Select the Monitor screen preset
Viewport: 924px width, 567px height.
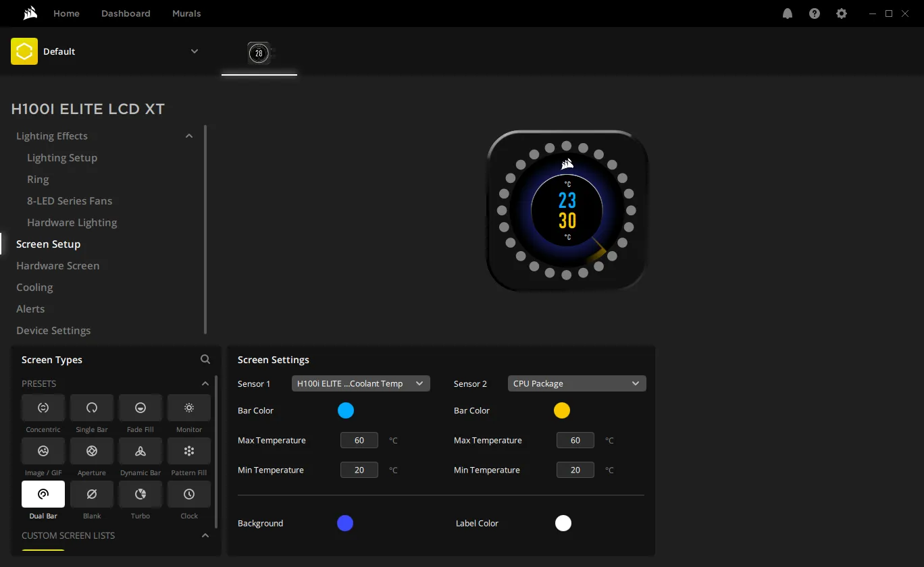(189, 408)
